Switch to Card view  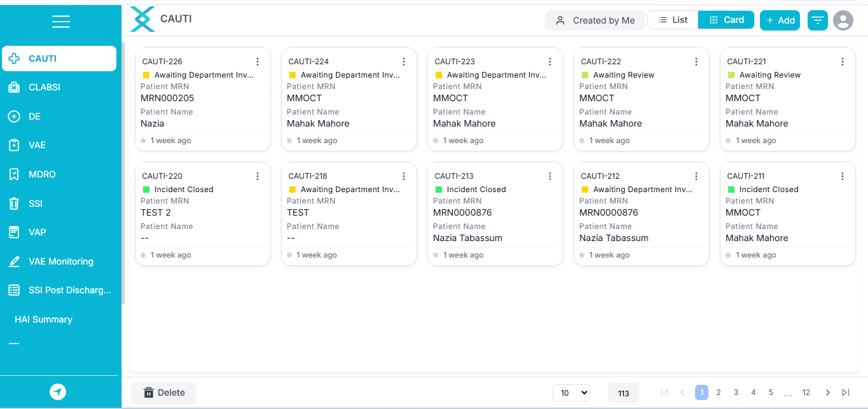tap(726, 20)
